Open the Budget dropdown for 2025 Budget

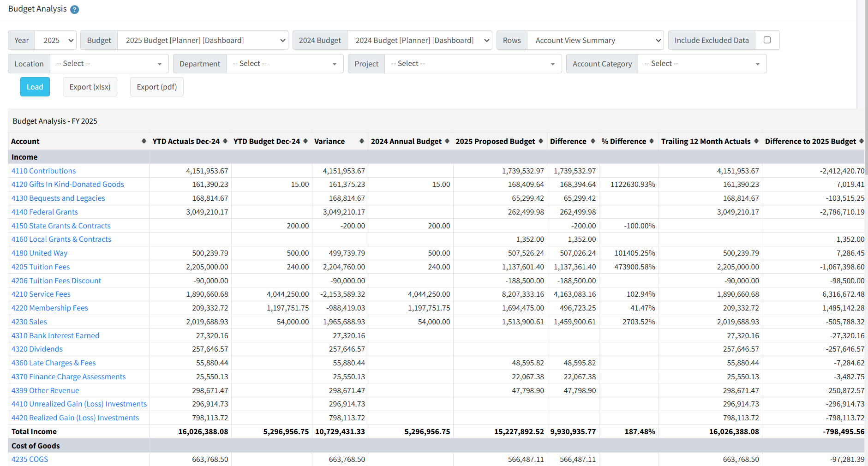pos(203,40)
